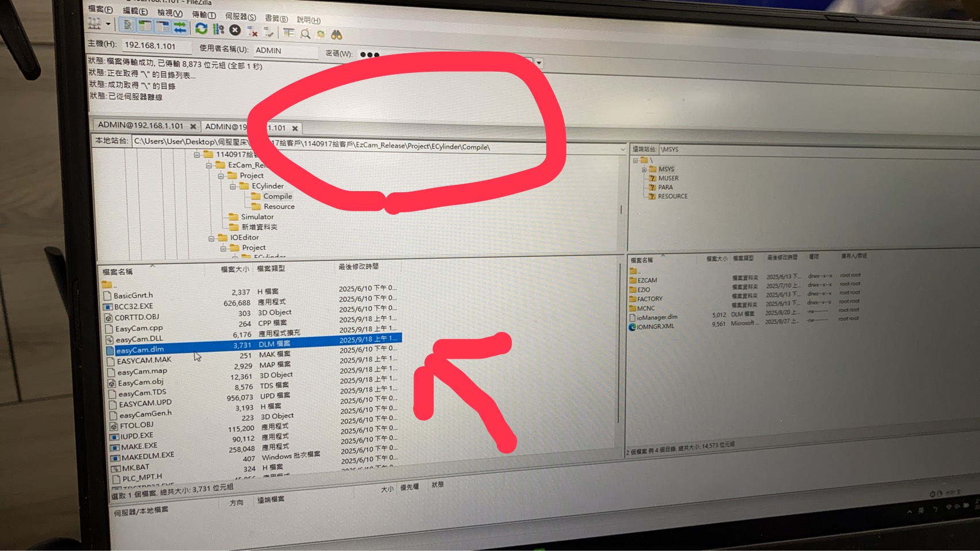Toggle the message log display icon
The image size is (980, 551).
[128, 25]
